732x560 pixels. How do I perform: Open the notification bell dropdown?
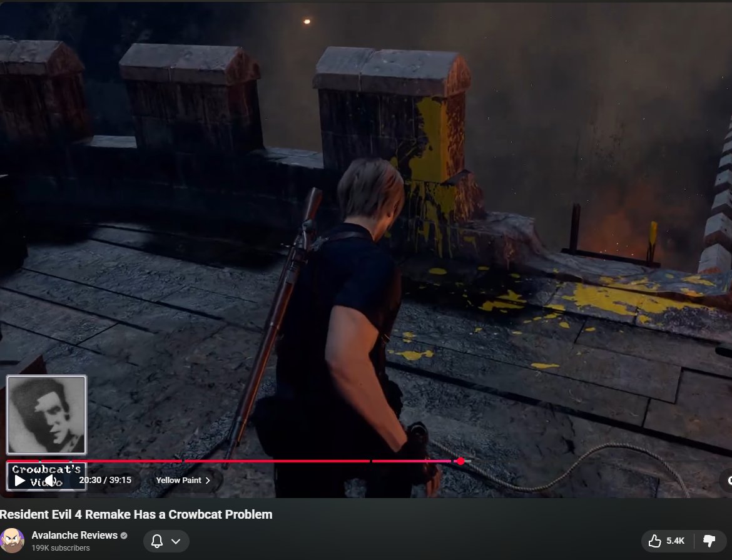[x=166, y=541]
